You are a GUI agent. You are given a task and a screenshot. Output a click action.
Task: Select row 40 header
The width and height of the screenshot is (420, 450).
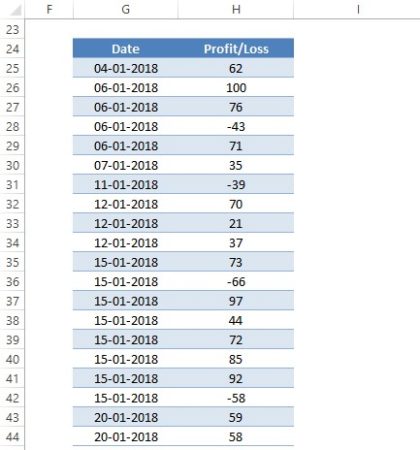pyautogui.click(x=12, y=359)
